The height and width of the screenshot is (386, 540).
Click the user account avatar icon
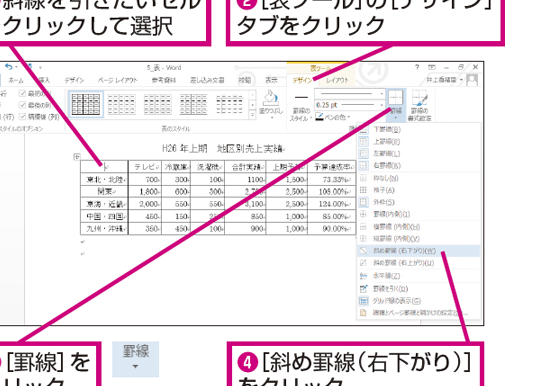(x=472, y=80)
